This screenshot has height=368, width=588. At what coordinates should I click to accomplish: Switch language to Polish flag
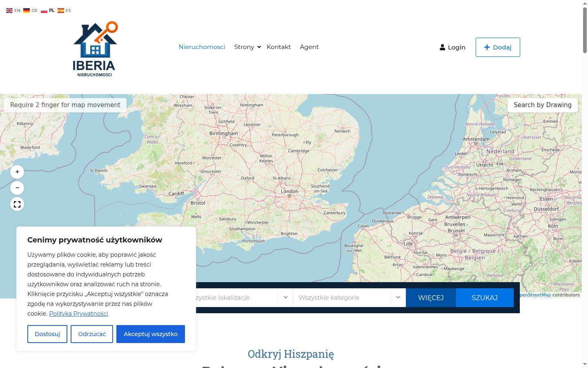click(44, 11)
